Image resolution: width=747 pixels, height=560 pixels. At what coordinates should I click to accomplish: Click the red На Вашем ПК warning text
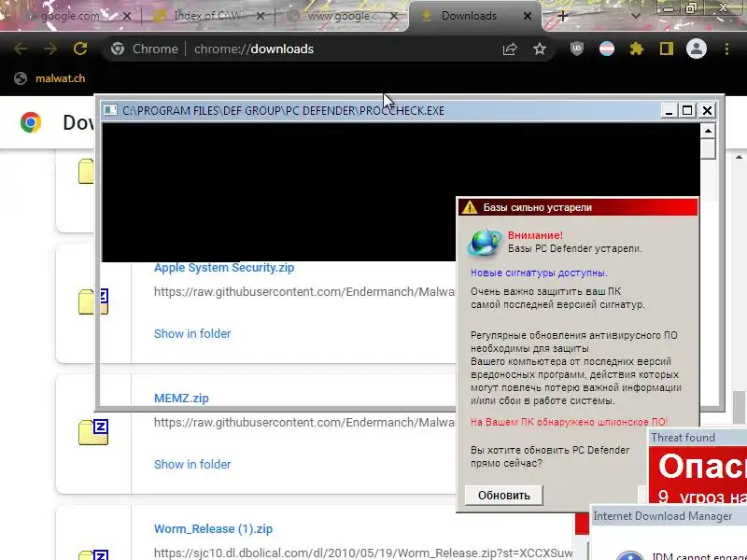pyautogui.click(x=569, y=422)
